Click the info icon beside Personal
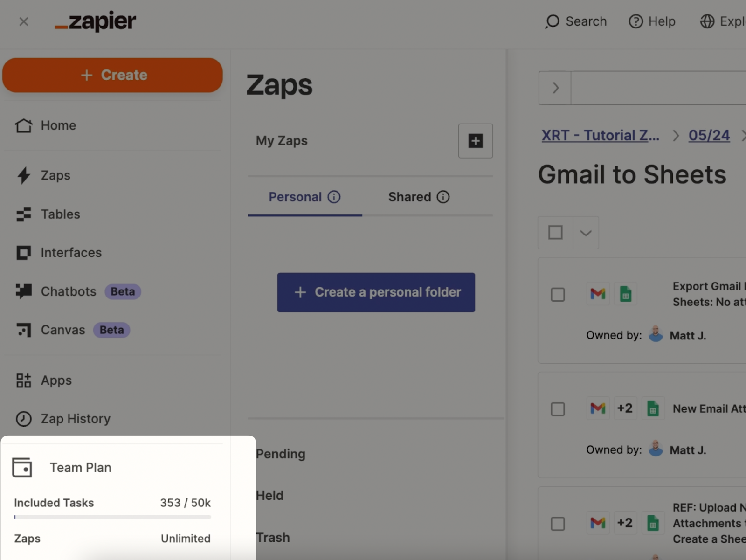 point(334,197)
